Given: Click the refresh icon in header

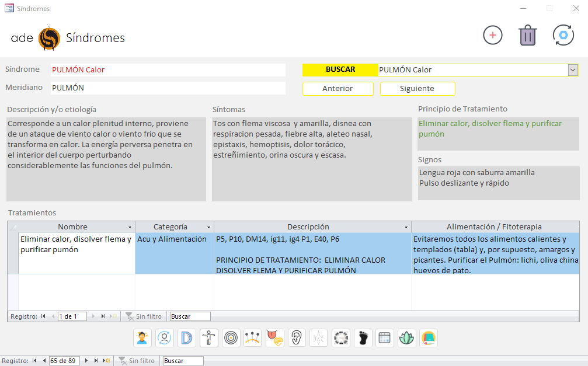Looking at the screenshot, I should (x=563, y=35).
